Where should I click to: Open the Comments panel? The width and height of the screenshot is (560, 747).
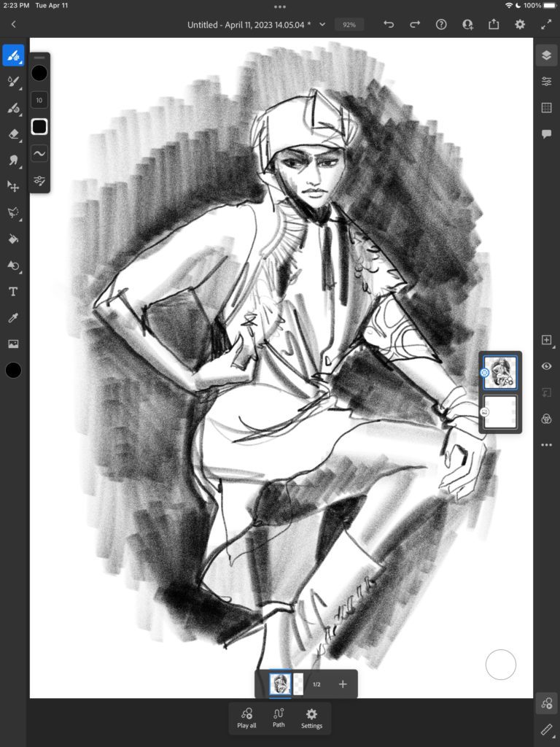pos(546,134)
